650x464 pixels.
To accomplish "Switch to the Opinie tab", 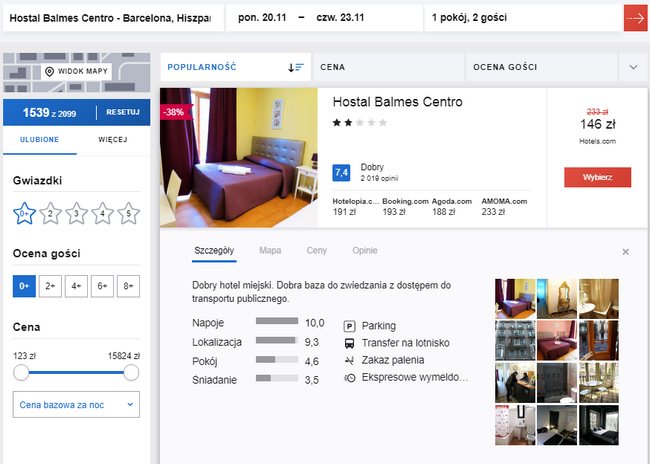I will [364, 251].
